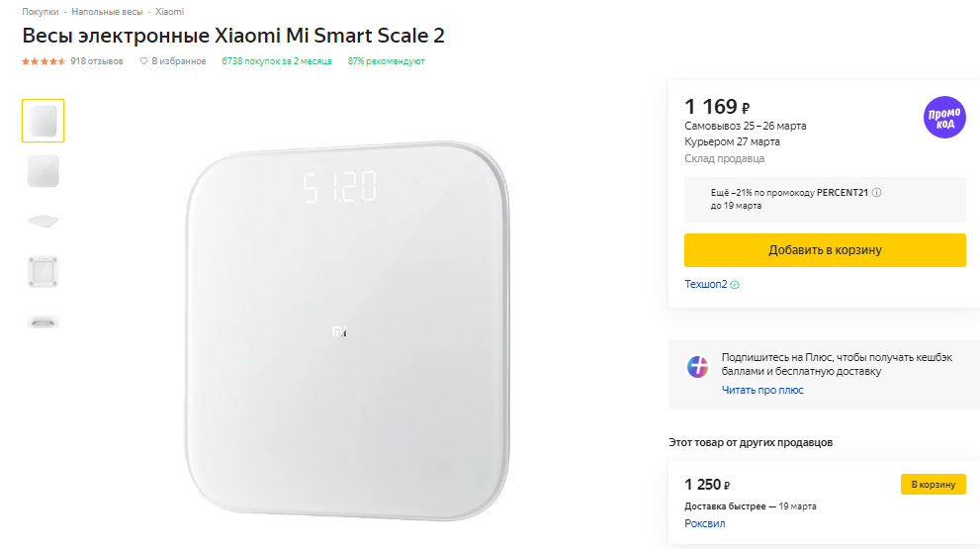Viewport: 980px width, 549px height.
Task: Open the Xiaomi breadcrumb link
Action: 169,12
